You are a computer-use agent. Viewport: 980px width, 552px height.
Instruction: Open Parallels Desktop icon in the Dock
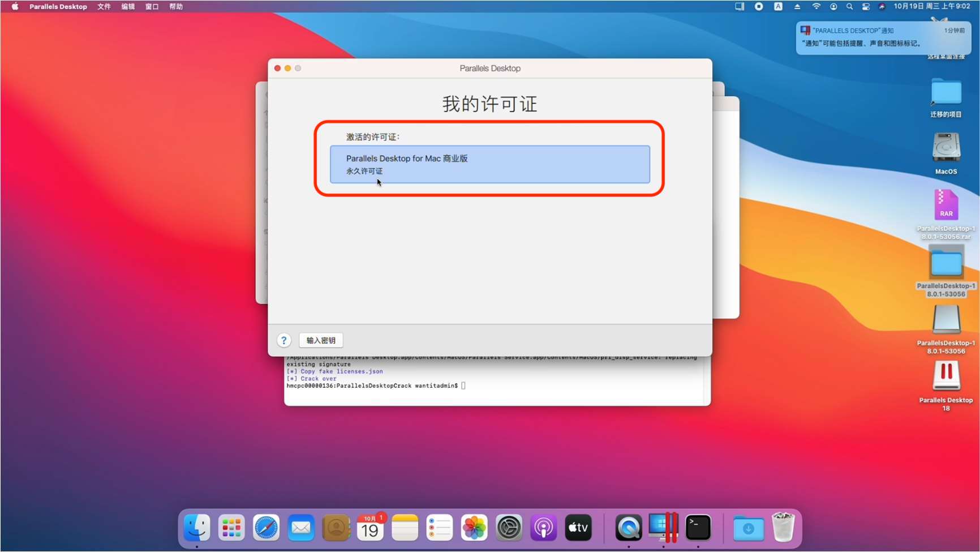663,528
